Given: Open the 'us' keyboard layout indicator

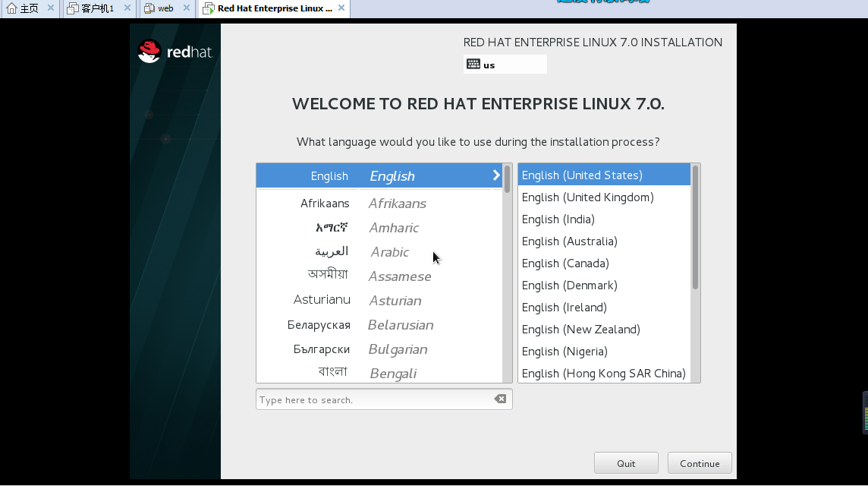Looking at the screenshot, I should tap(505, 65).
